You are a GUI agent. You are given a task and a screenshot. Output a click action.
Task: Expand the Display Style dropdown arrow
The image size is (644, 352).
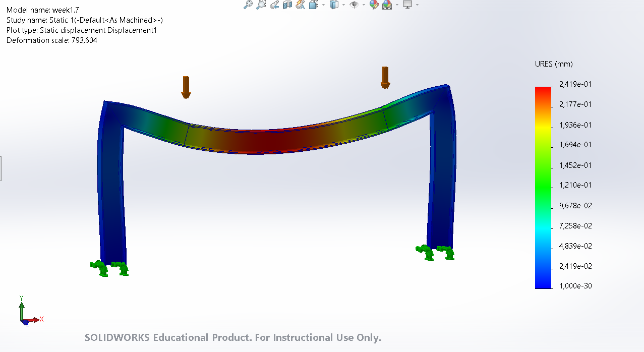343,5
